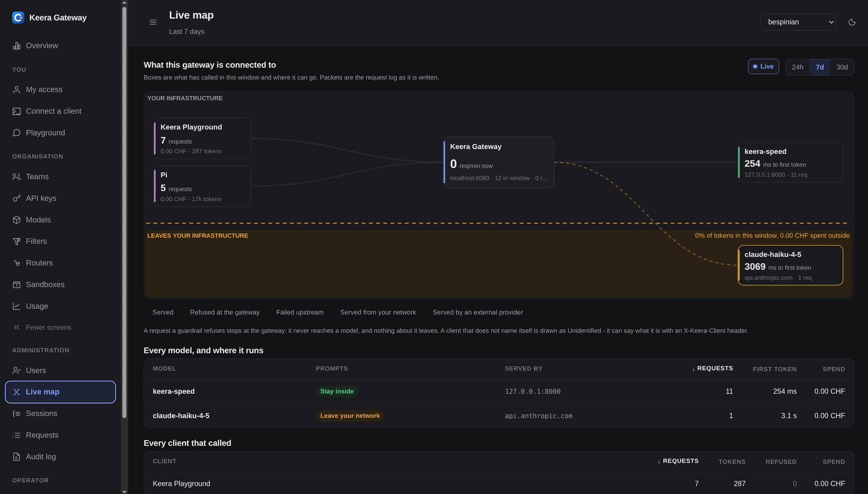
Task: Open the Sandboxes menu label
Action: (x=45, y=285)
